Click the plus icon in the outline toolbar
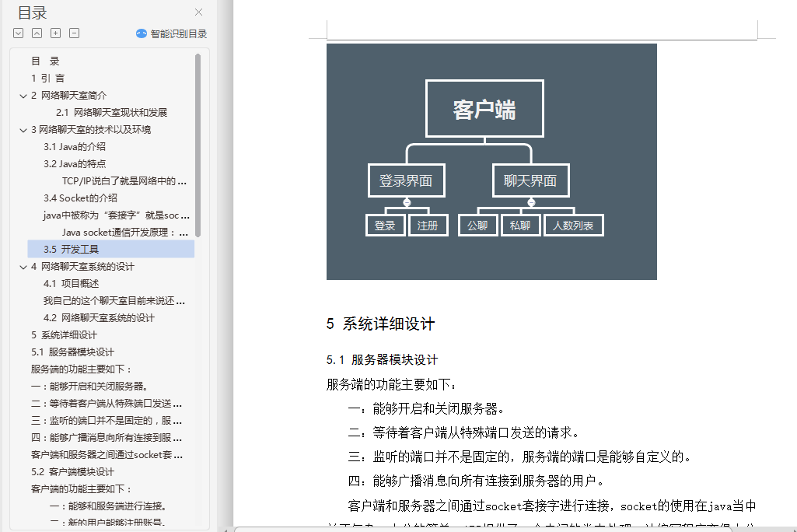The width and height of the screenshot is (797, 532). coord(56,33)
